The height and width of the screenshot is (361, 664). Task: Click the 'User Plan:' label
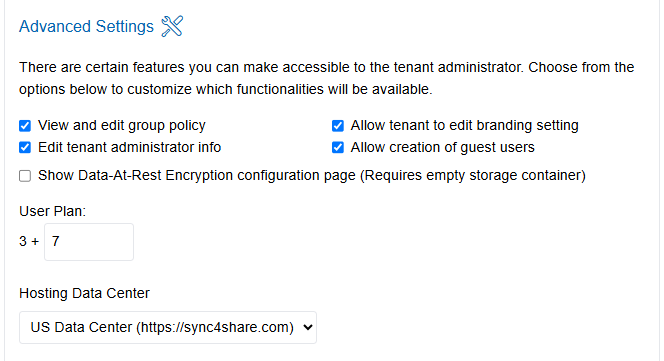click(53, 211)
